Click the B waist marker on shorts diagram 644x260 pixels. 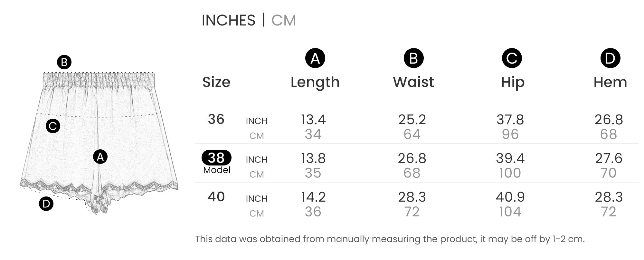pyautogui.click(x=64, y=62)
